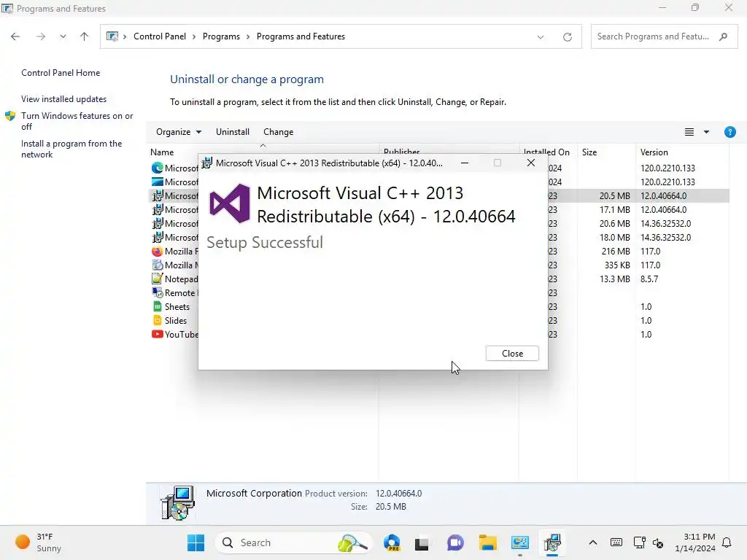Image resolution: width=747 pixels, height=560 pixels.
Task: Show hidden system tray icons chevron
Action: [x=592, y=542]
